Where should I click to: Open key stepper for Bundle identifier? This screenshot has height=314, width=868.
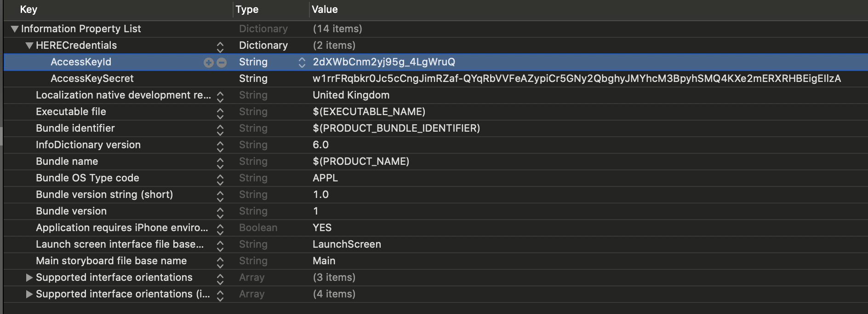pyautogui.click(x=220, y=129)
